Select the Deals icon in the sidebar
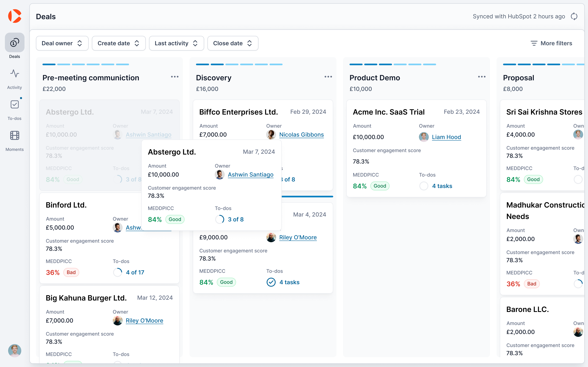This screenshot has height=367, width=588. point(14,42)
